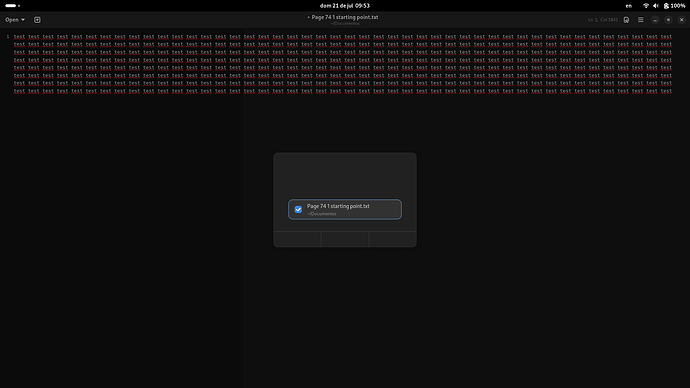The image size is (690, 388).
Task: Open the clock showing dom 21 de jul 09:53
Action: pos(345,6)
